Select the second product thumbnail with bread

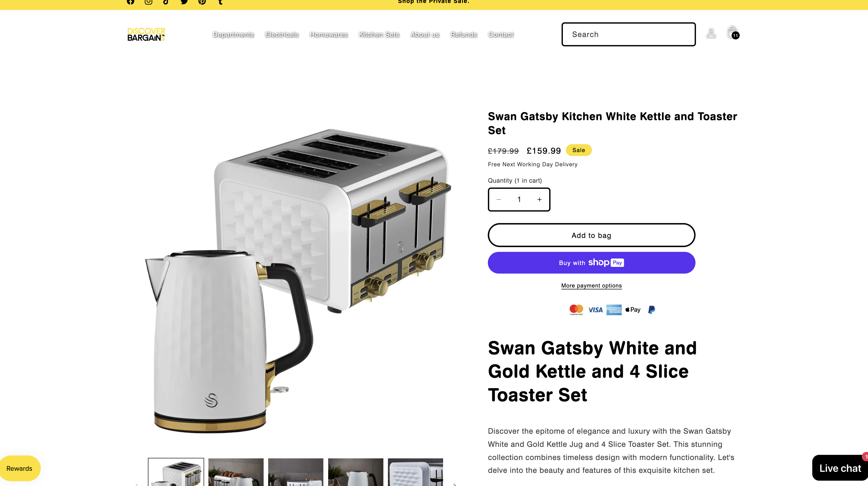point(236,472)
